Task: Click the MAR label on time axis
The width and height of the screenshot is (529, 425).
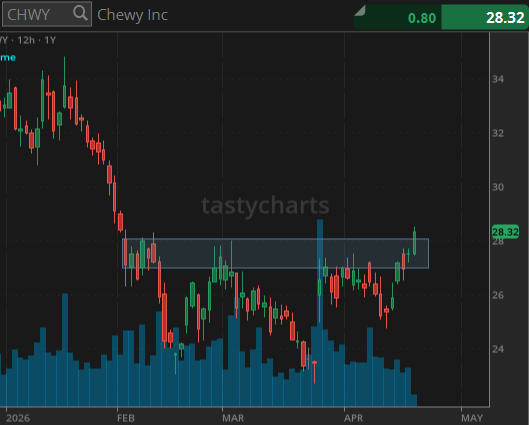Action: (x=233, y=418)
